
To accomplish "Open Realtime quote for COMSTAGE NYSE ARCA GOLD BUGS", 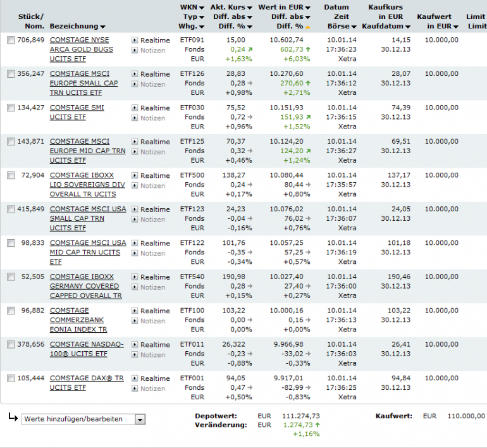I will (x=151, y=40).
